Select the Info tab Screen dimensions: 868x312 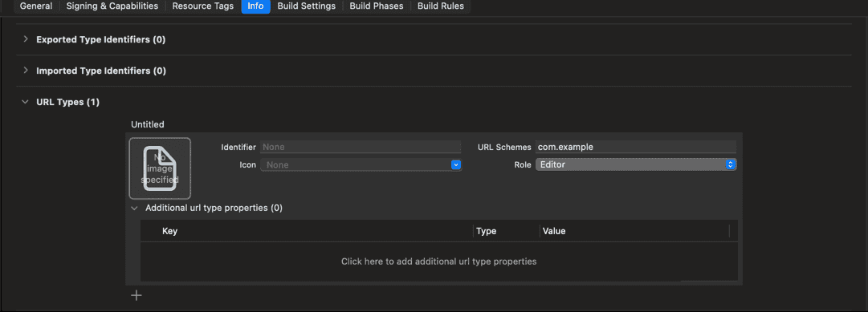(255, 6)
